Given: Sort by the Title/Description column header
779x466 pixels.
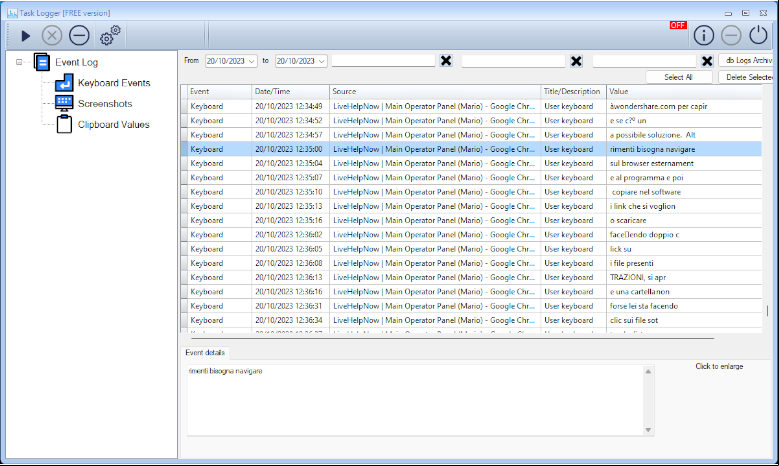Looking at the screenshot, I should tap(573, 91).
